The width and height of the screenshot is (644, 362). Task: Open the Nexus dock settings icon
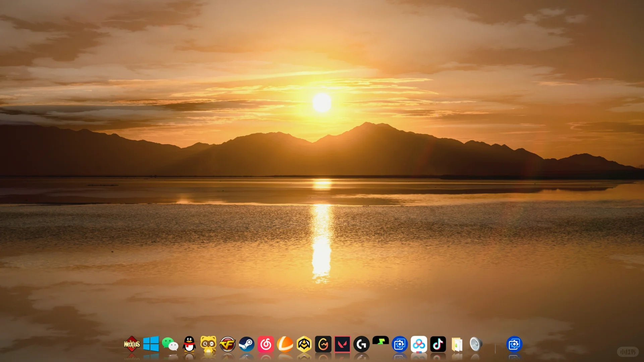point(132,344)
